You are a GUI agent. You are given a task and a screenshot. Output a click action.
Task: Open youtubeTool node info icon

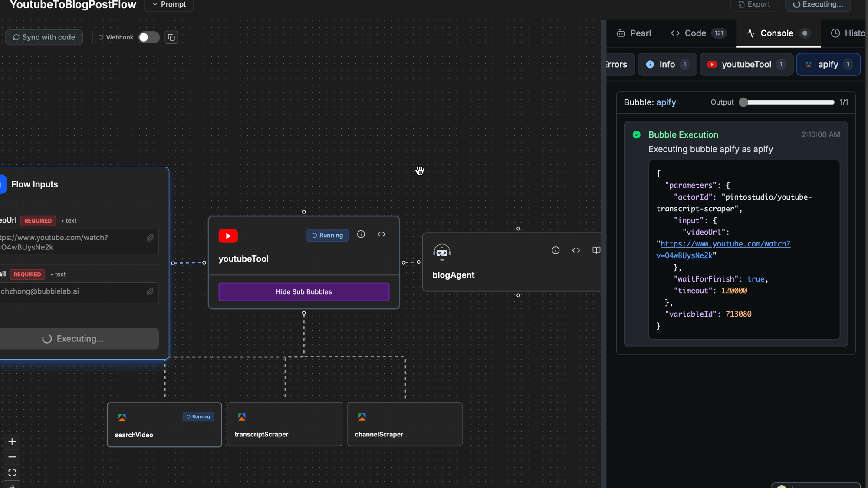[361, 235]
